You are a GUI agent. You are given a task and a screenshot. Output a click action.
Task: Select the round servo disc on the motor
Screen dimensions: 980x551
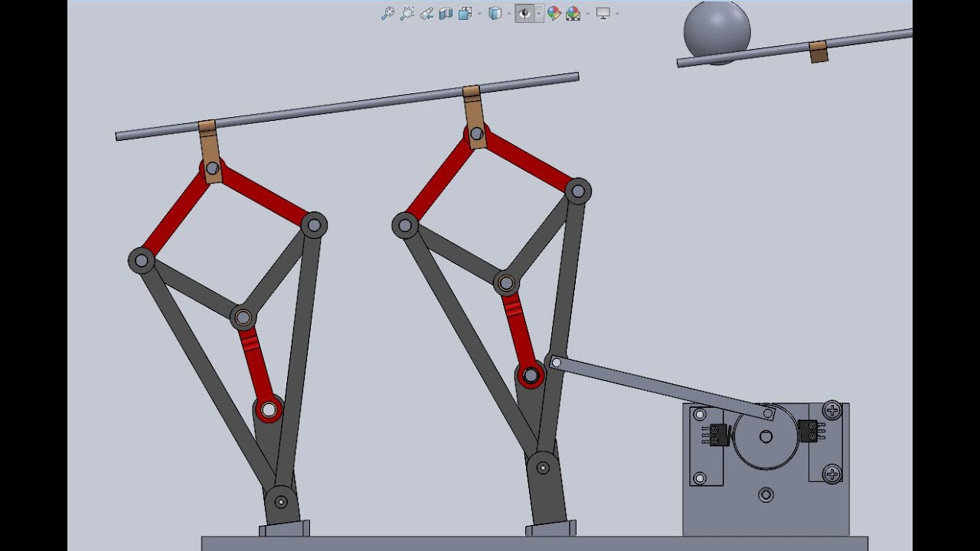click(x=766, y=437)
